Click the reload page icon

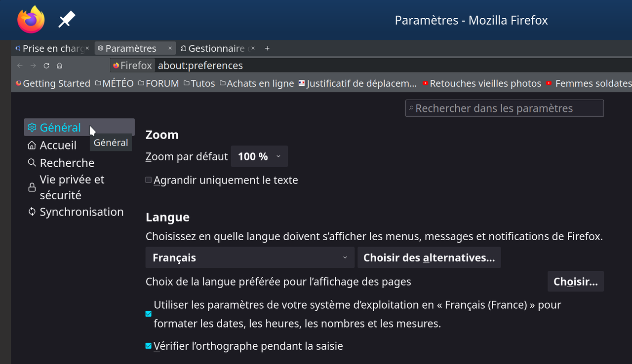(x=46, y=65)
